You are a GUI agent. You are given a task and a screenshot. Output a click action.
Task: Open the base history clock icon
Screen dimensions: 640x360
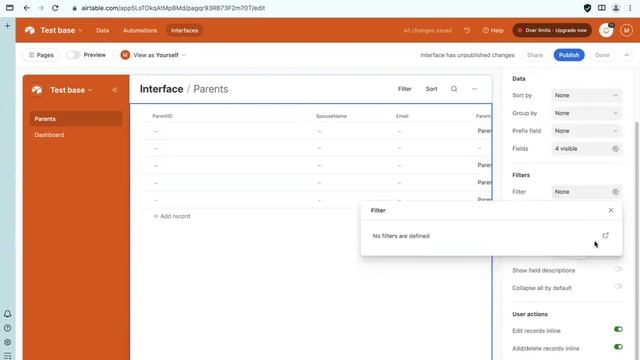467,30
